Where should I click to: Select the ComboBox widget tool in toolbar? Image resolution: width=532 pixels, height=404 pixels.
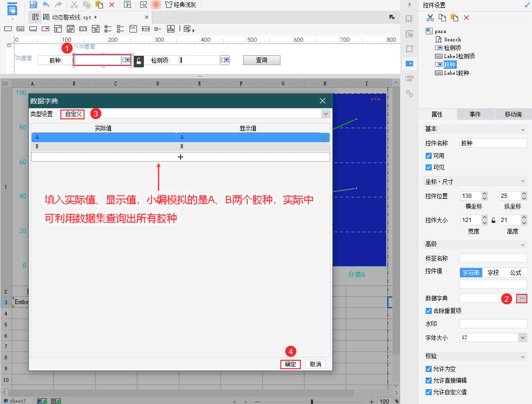tap(45, 28)
